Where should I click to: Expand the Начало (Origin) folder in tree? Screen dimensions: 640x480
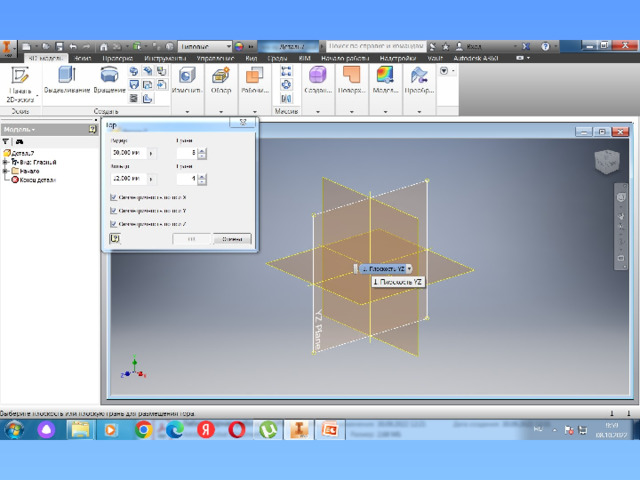coord(5,171)
